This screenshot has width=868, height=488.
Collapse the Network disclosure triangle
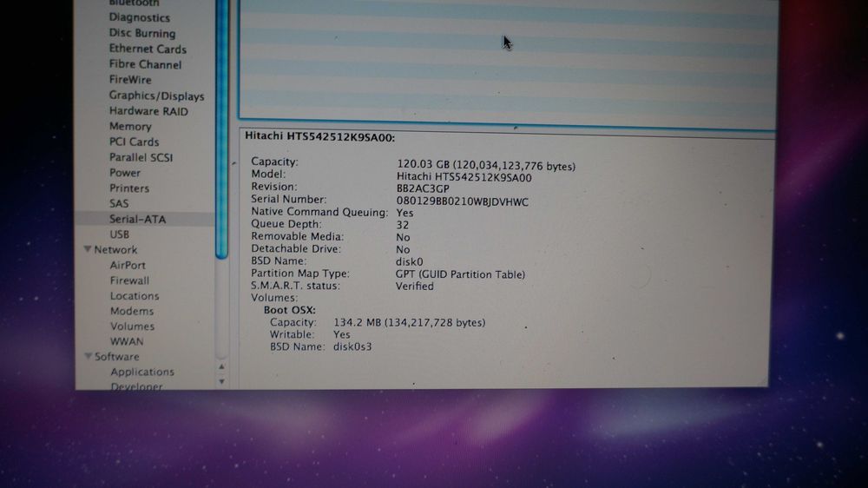pyautogui.click(x=88, y=249)
